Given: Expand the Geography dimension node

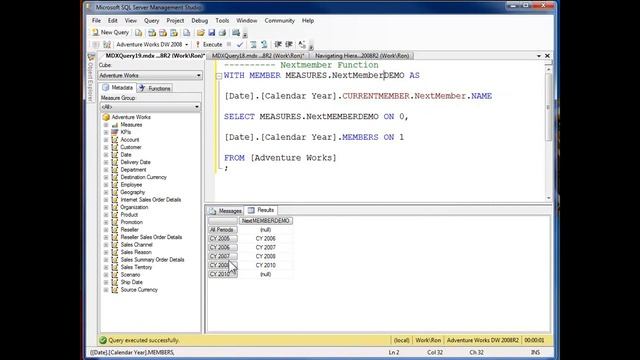Looking at the screenshot, I should tap(106, 192).
